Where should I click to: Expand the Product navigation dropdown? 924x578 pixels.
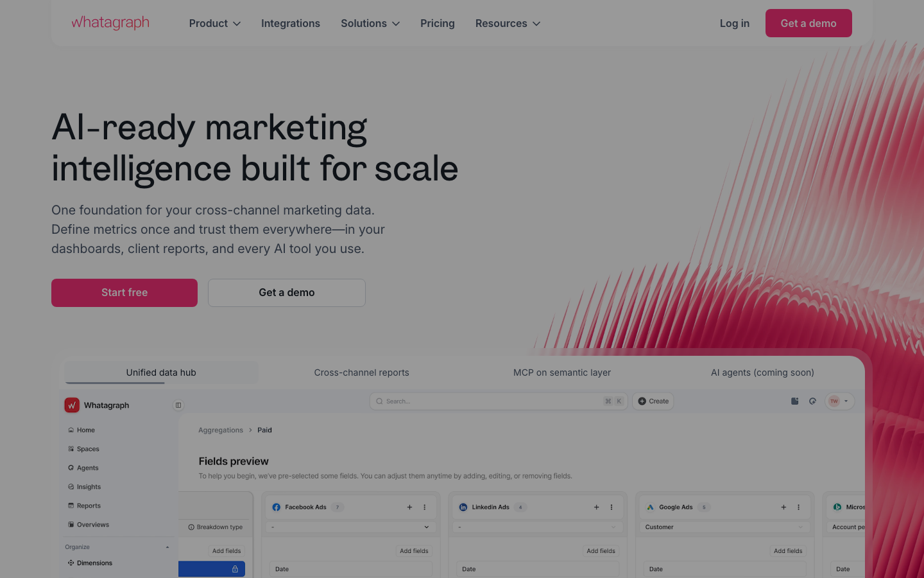coord(215,23)
